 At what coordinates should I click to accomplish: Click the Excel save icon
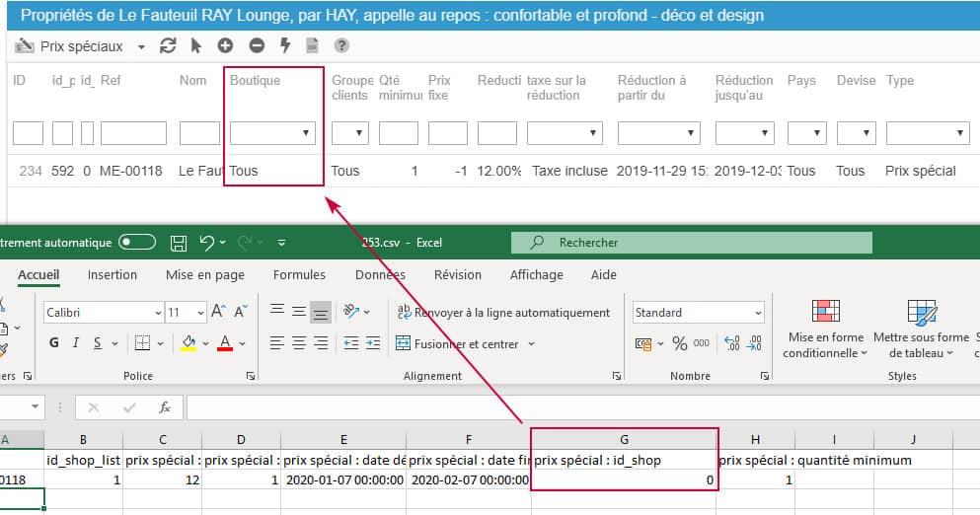179,242
